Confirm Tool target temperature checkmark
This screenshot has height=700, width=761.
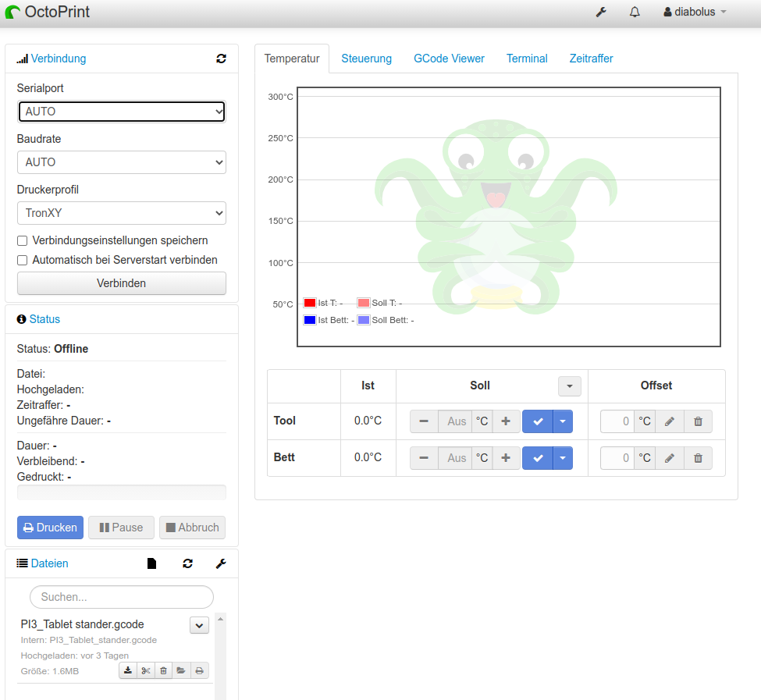[x=538, y=421]
